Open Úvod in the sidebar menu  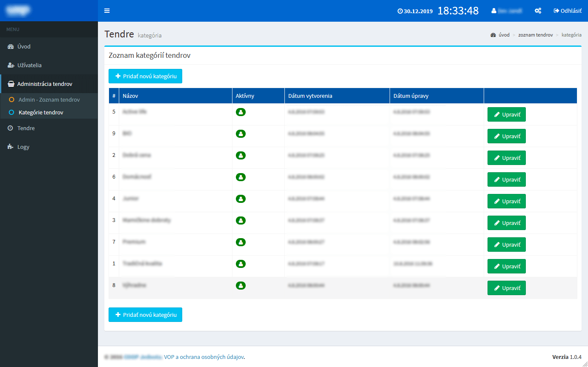[x=49, y=46]
